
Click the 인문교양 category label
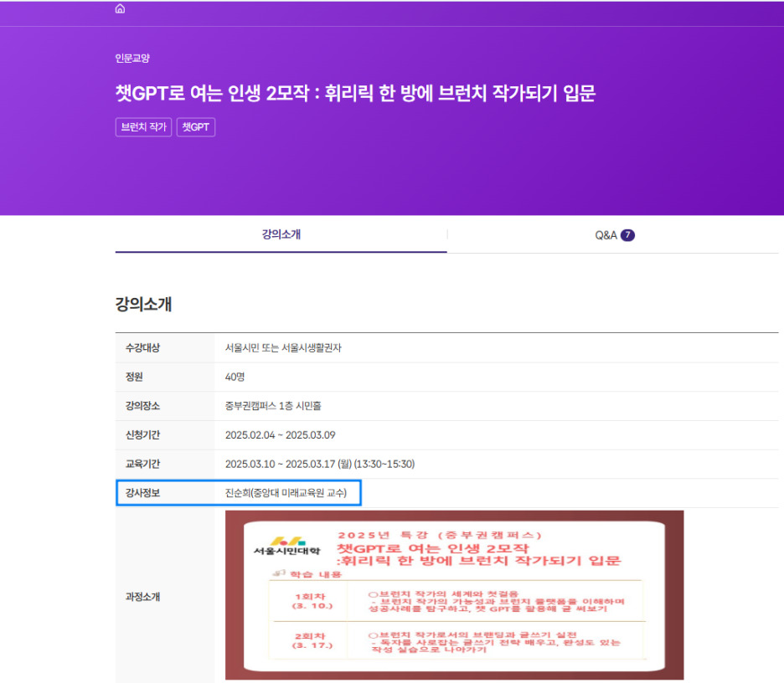click(132, 58)
